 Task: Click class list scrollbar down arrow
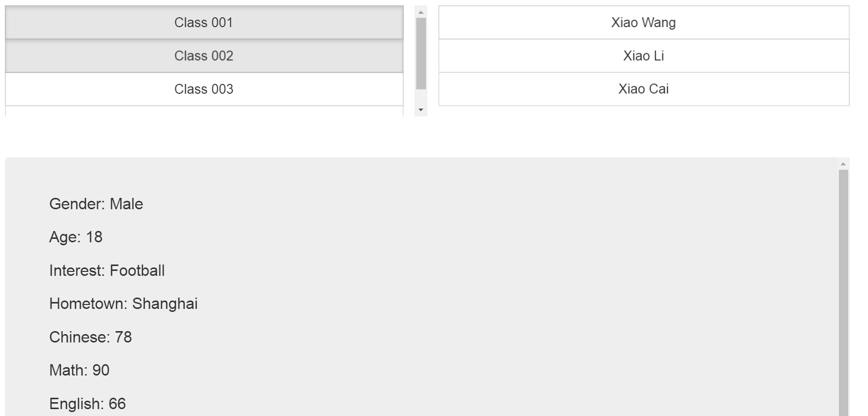(x=421, y=110)
